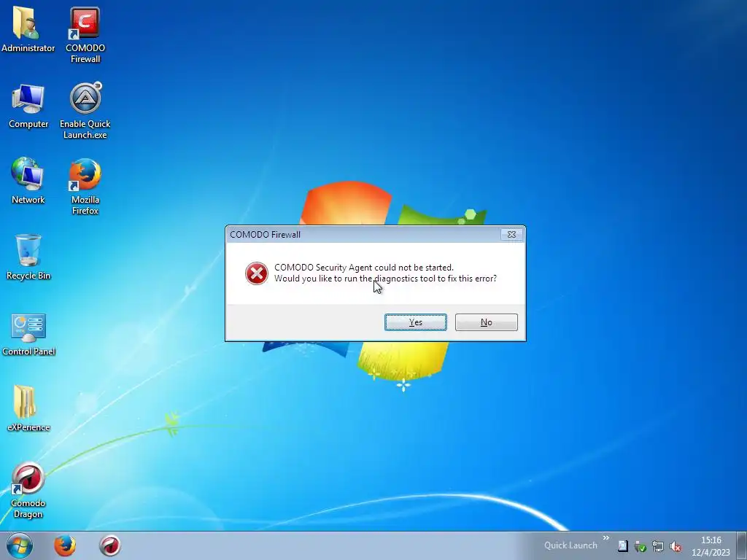
Task: Launch Comodo Dragon from the taskbar
Action: coord(109,545)
